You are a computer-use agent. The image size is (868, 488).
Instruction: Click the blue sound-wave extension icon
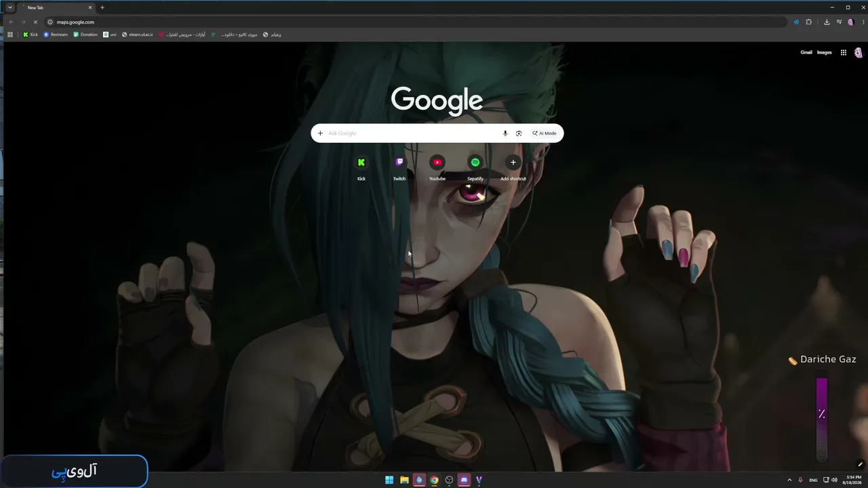[x=796, y=22]
